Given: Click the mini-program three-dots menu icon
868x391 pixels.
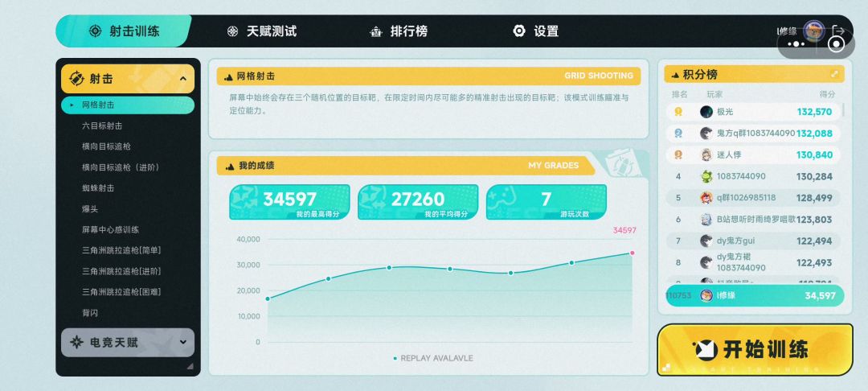Looking at the screenshot, I should (796, 44).
